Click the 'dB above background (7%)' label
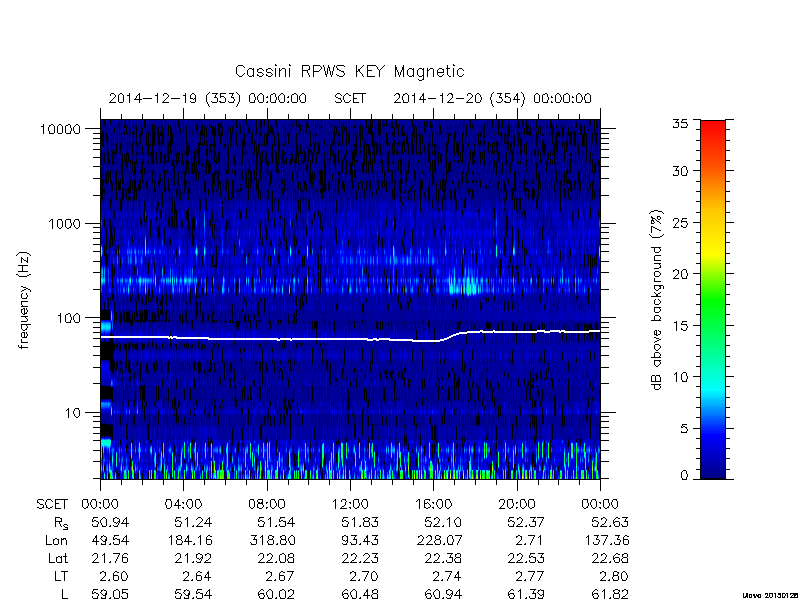 (x=657, y=300)
